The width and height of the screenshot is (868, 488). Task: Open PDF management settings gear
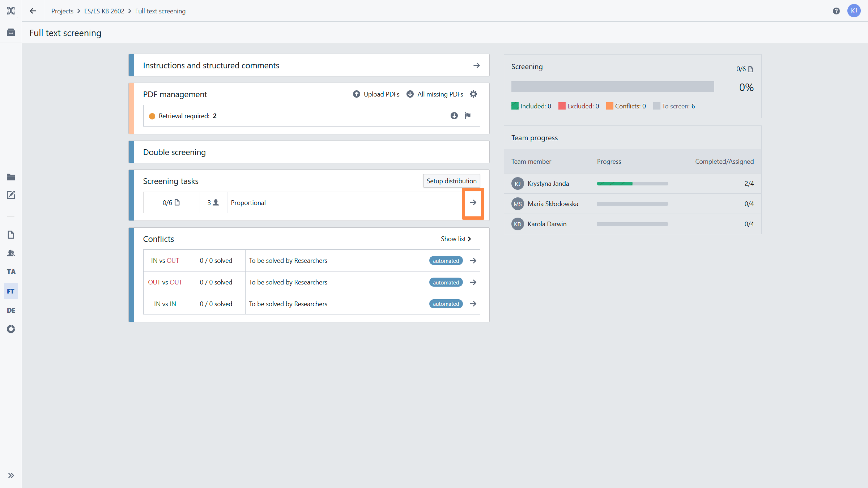point(473,94)
